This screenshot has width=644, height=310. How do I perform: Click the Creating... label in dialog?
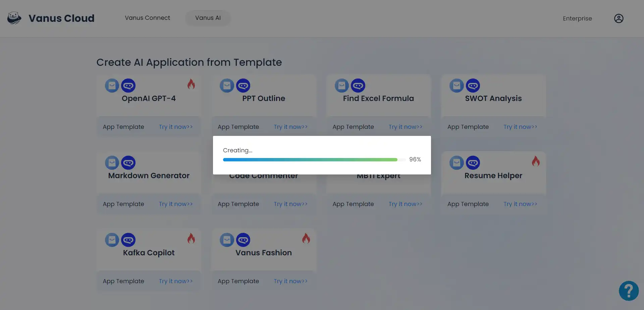[x=237, y=150]
